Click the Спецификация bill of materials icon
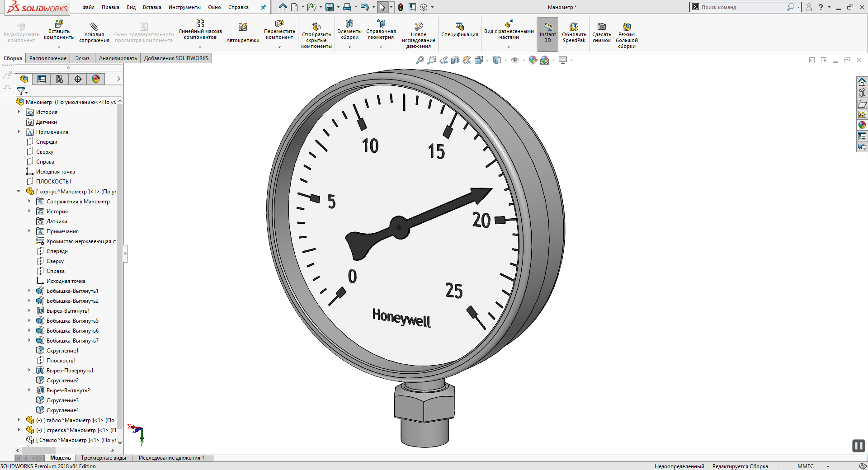Image resolution: width=868 pixels, height=470 pixels. 459,27
